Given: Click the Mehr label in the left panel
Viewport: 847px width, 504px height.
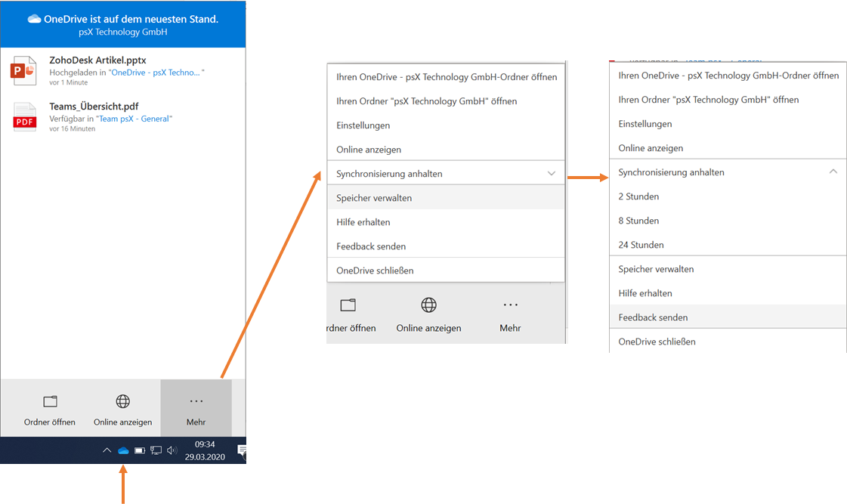Looking at the screenshot, I should [x=196, y=422].
